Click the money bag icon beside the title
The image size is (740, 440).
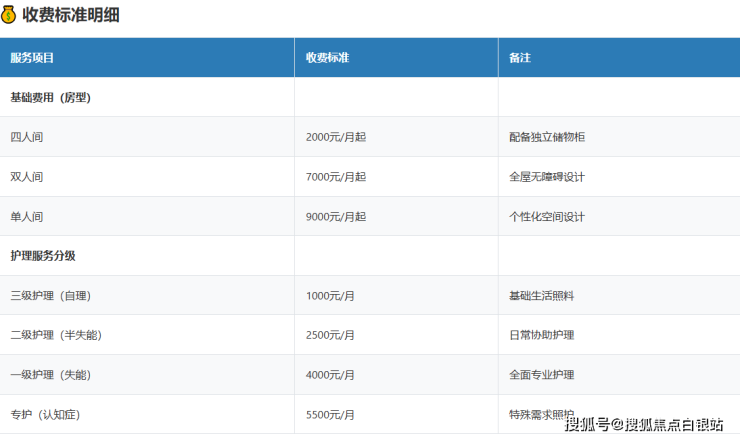tap(9, 15)
